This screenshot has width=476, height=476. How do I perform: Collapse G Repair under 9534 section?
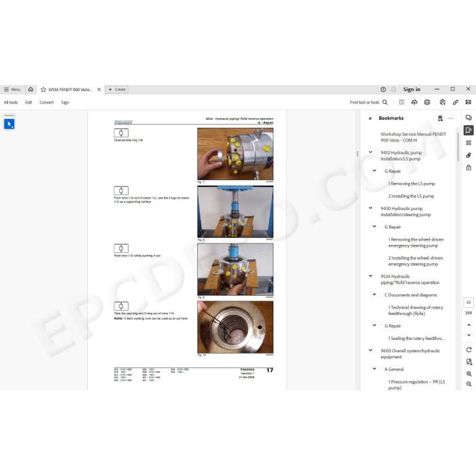coord(374,326)
